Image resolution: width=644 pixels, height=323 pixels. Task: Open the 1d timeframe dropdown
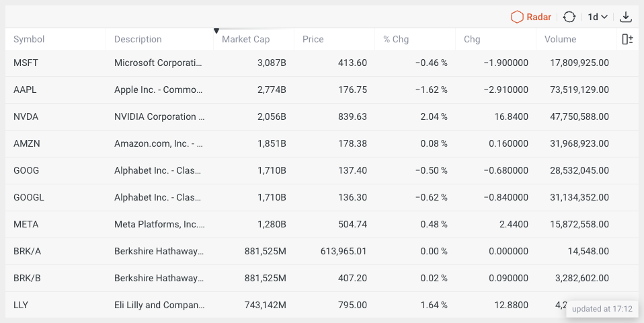[598, 17]
